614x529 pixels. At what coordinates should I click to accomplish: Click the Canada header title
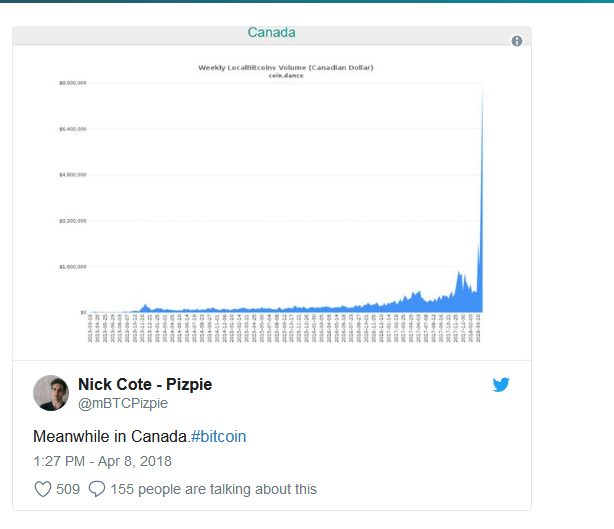(272, 33)
